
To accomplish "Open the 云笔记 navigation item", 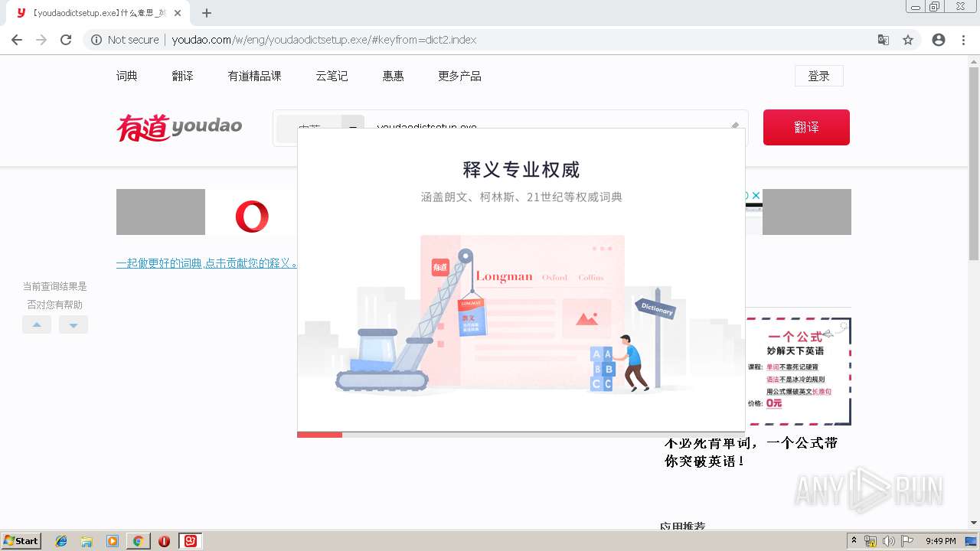I will coord(332,76).
